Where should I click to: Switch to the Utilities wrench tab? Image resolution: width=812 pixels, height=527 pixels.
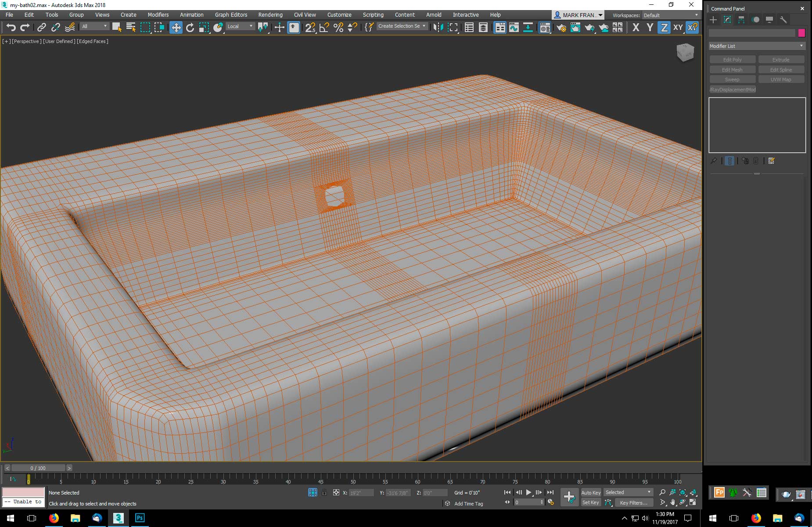click(783, 20)
